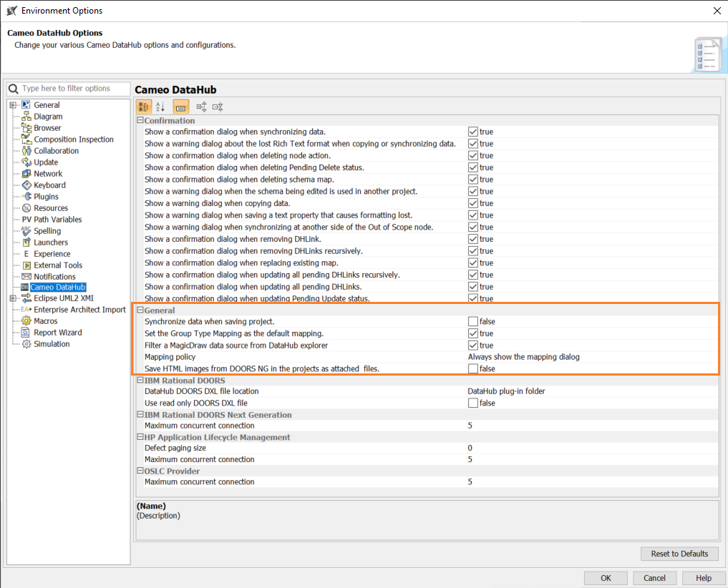Click the categorize by group toolbar icon
Image resolution: width=728 pixels, height=588 pixels.
coord(145,107)
